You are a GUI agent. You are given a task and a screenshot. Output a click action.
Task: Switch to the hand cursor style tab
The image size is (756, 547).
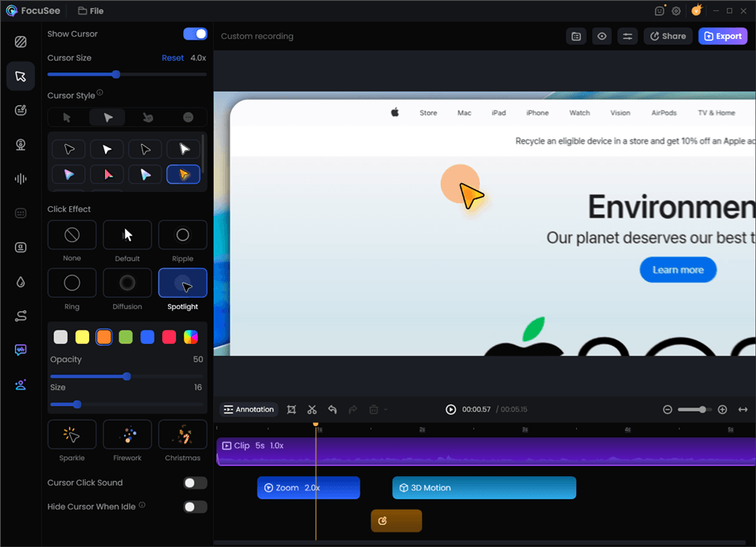148,117
